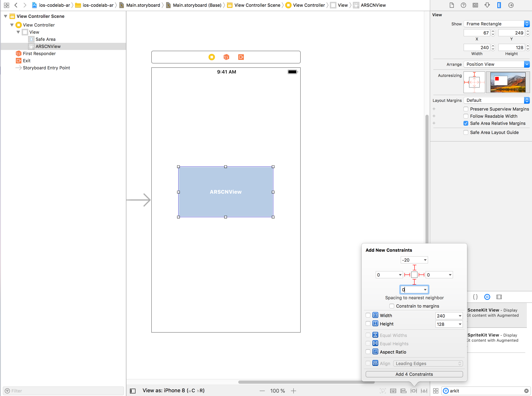Enable Safe Area Layout Guide
This screenshot has width=532, height=396.
pyautogui.click(x=466, y=133)
